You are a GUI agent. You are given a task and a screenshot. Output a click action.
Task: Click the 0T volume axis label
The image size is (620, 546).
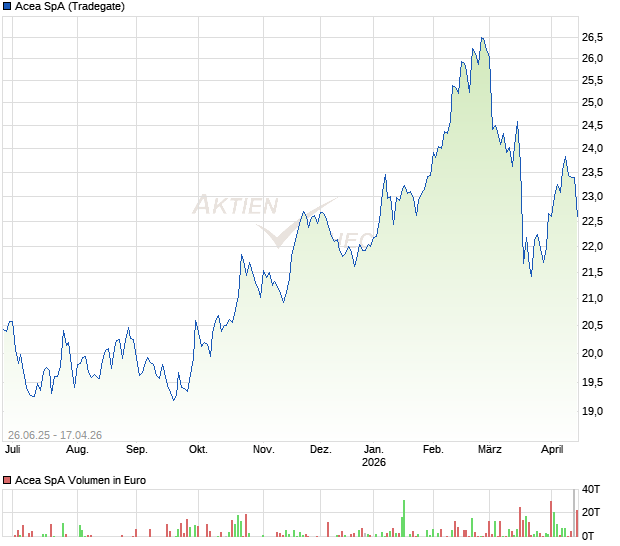coord(588,536)
